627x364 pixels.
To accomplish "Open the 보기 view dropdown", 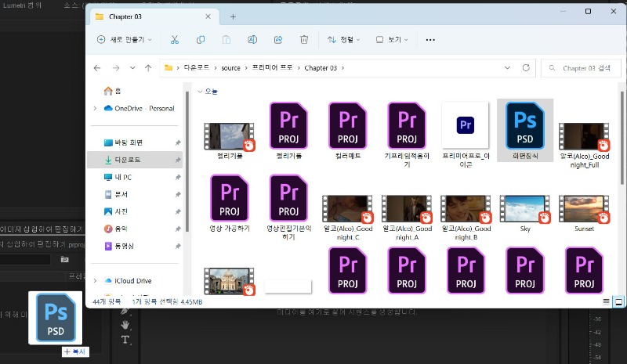I will (x=392, y=40).
